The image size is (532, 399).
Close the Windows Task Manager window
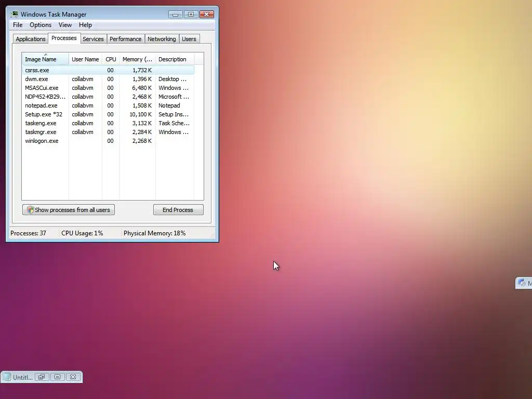[x=207, y=14]
